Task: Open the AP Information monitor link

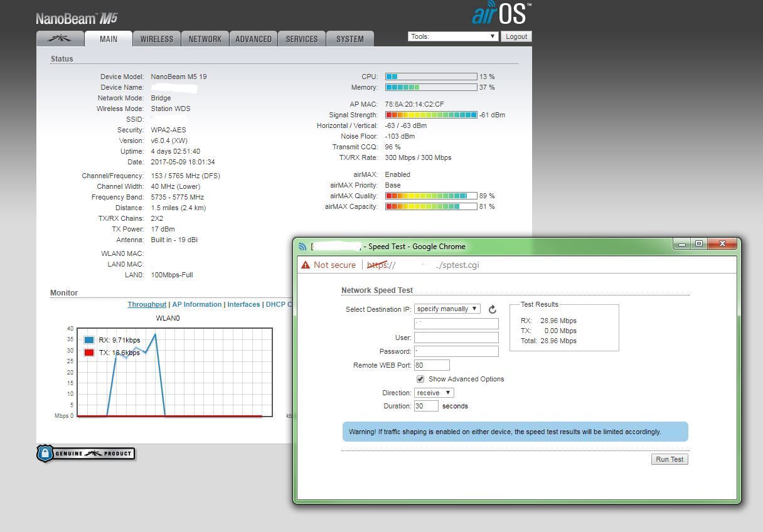Action: [x=197, y=304]
